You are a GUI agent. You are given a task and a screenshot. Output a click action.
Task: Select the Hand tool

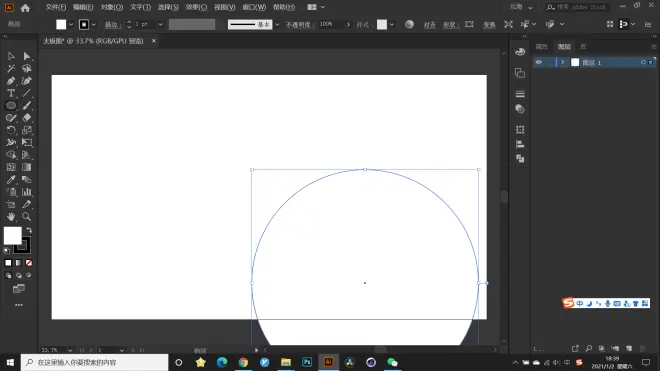[11, 216]
